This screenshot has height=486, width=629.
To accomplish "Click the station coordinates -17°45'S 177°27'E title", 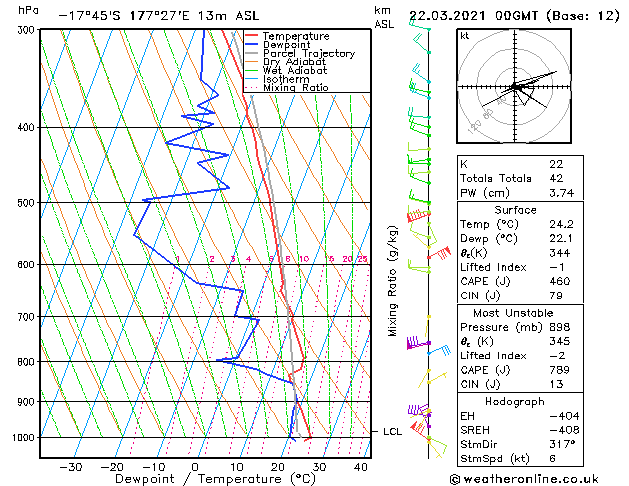I will tap(159, 16).
